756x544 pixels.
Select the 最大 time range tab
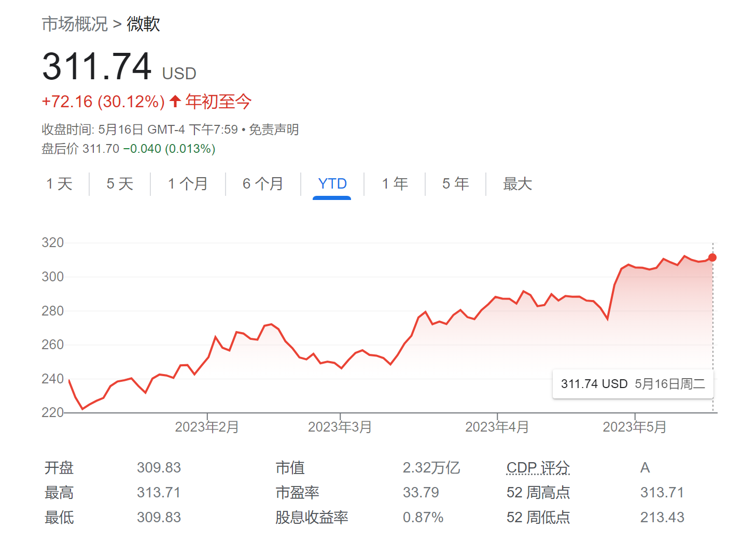tap(517, 184)
